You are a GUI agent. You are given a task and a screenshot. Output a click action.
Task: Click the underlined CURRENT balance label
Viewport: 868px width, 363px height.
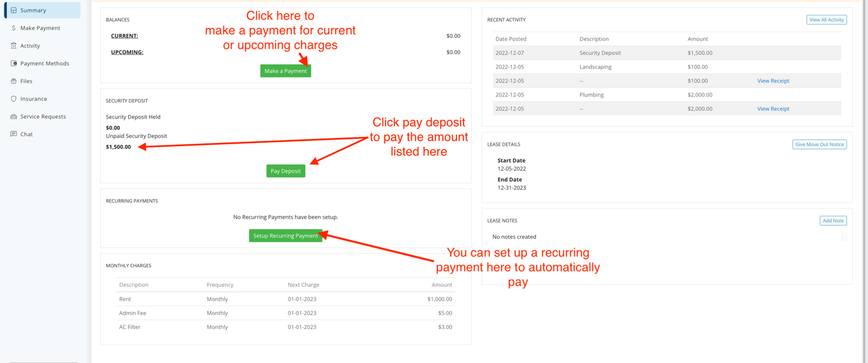pyautogui.click(x=124, y=36)
